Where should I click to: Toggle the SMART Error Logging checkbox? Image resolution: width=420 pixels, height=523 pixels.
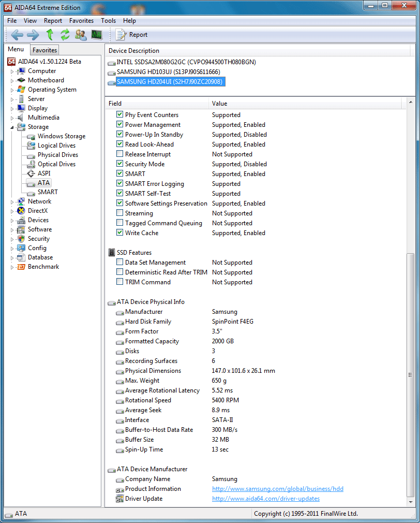click(120, 183)
